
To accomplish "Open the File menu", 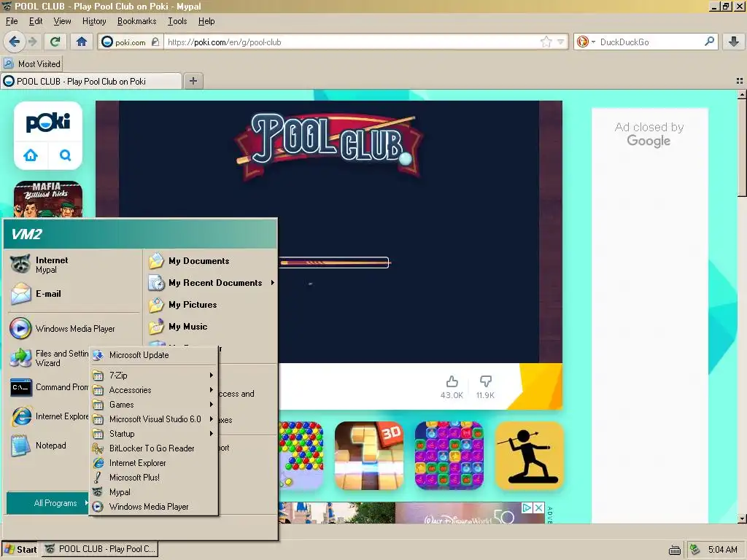I will (x=12, y=21).
